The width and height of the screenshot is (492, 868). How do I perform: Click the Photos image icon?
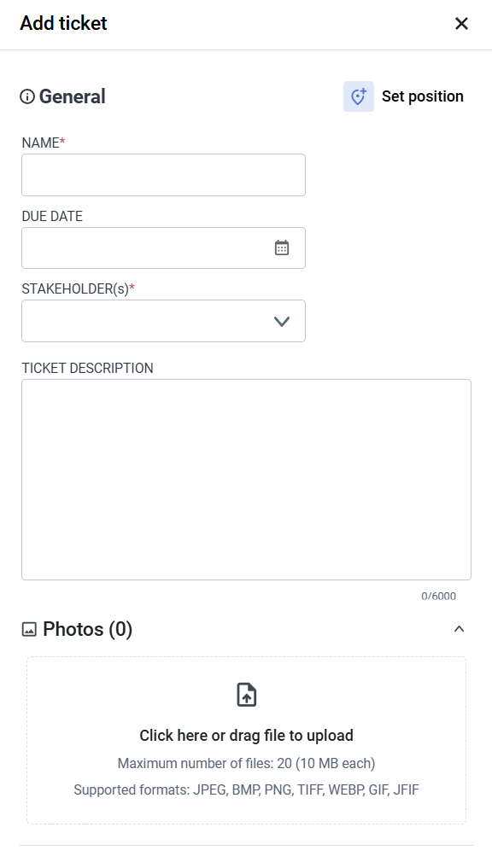29,629
